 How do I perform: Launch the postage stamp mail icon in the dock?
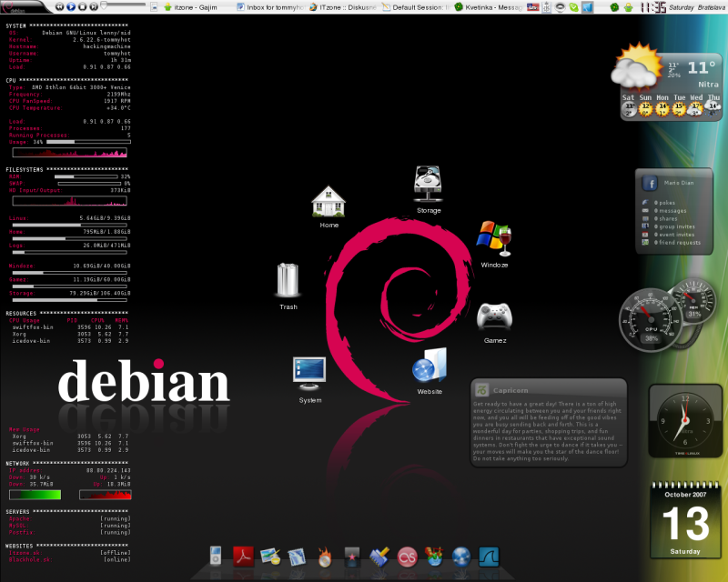pyautogui.click(x=298, y=557)
